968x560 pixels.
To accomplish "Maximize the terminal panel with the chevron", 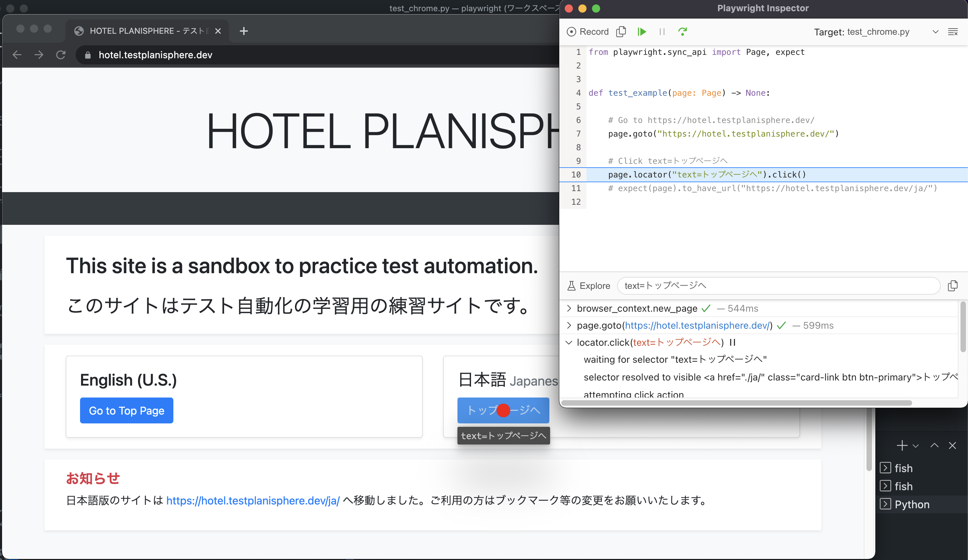I will coord(934,446).
